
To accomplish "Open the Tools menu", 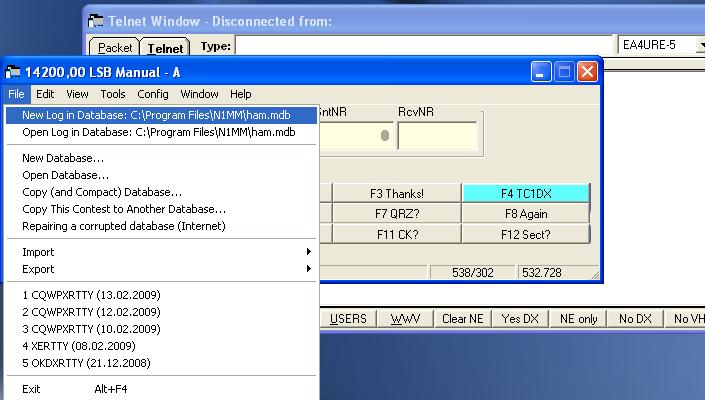I will click(113, 94).
